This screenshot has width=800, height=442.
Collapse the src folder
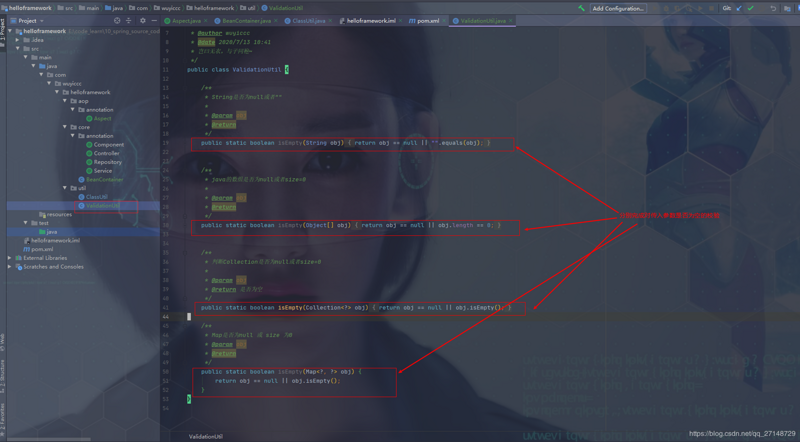(x=18, y=48)
